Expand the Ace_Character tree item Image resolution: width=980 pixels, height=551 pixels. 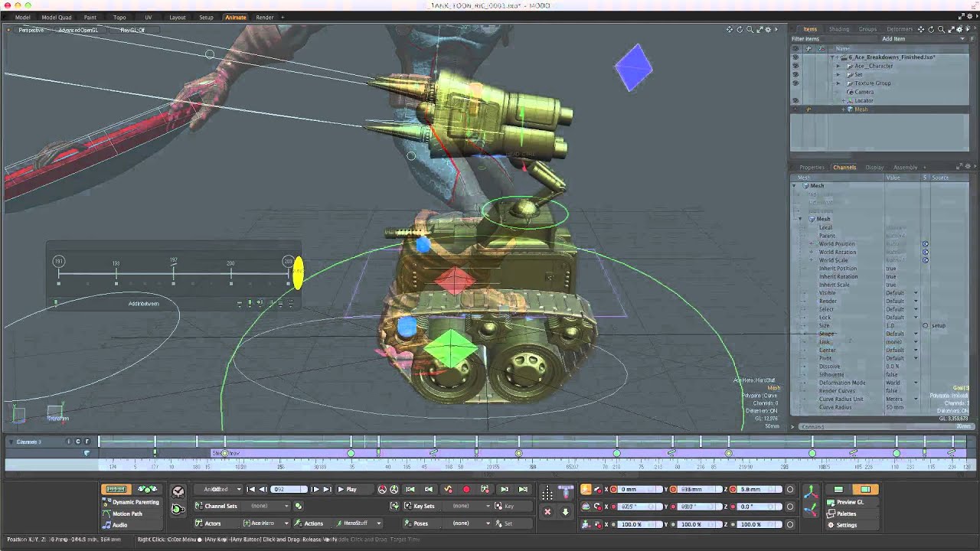[x=838, y=66]
